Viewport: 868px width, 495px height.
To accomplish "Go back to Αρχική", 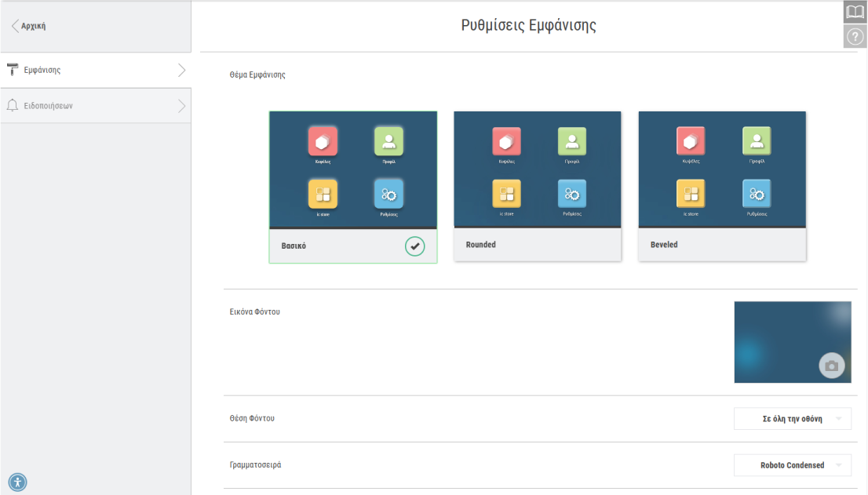I will tap(33, 26).
